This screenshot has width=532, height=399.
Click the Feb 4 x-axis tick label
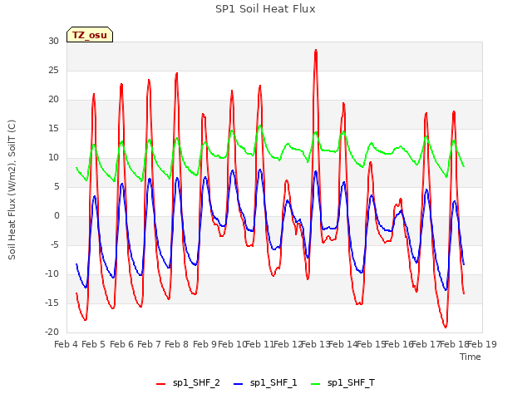(x=66, y=344)
